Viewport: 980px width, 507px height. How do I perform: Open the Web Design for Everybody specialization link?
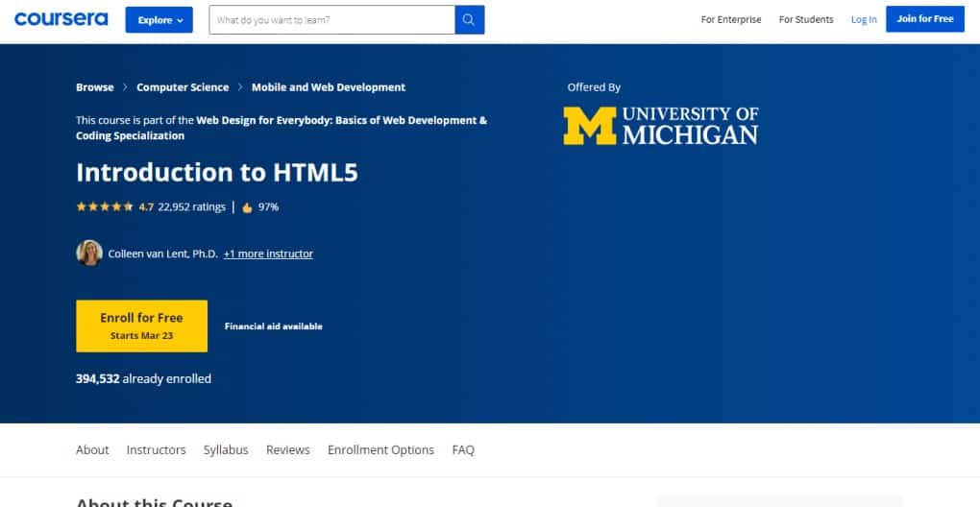click(282, 128)
